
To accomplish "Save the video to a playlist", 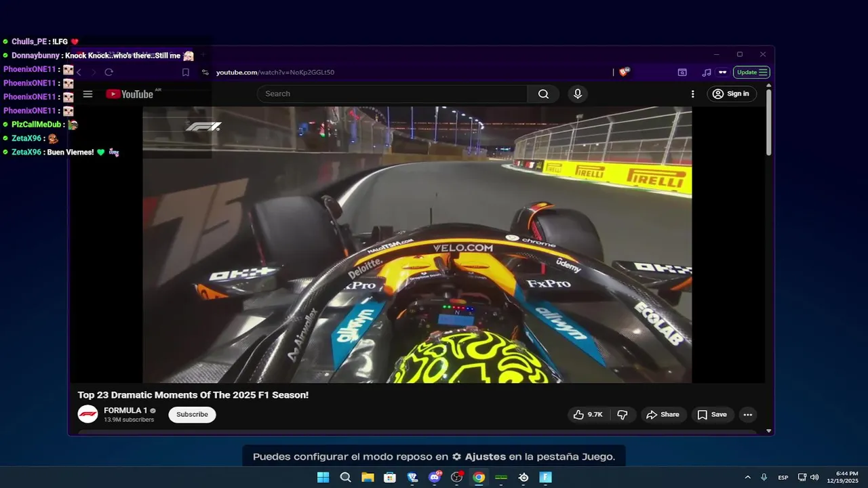I will [712, 415].
